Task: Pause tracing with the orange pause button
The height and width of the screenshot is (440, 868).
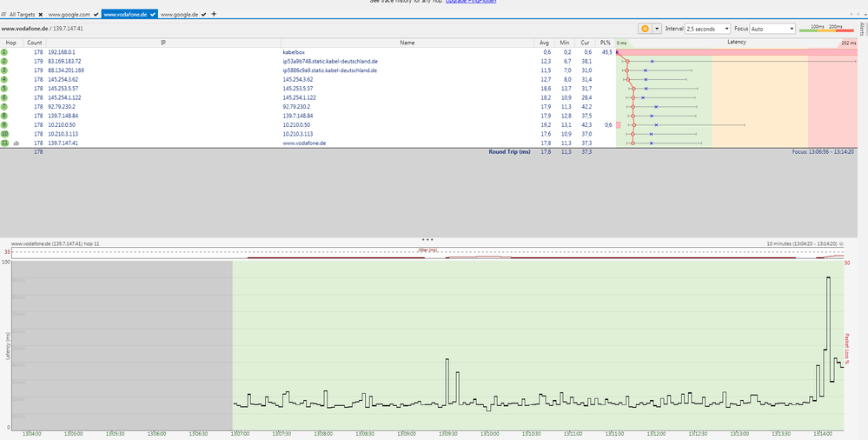Action: [645, 29]
